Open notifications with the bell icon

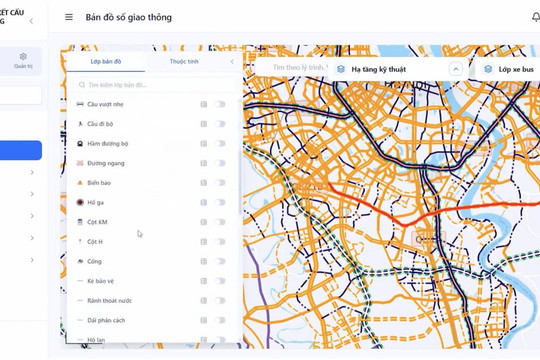click(x=536, y=17)
